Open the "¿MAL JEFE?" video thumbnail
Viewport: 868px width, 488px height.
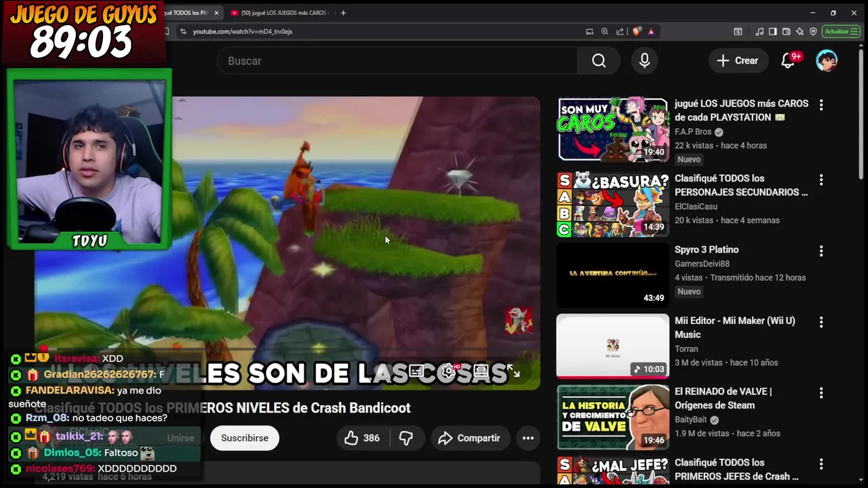(x=613, y=471)
